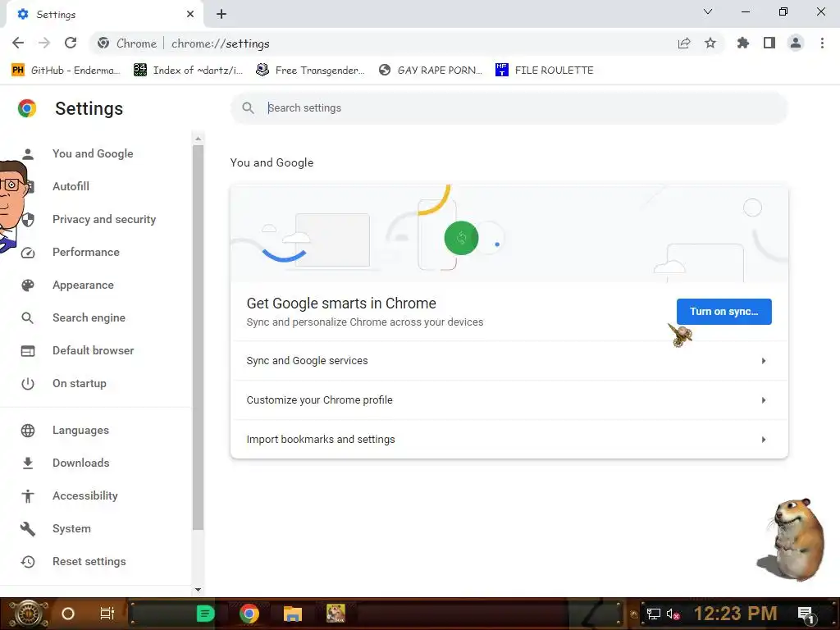Open Reset settings section
This screenshot has width=840, height=630.
coord(89,561)
